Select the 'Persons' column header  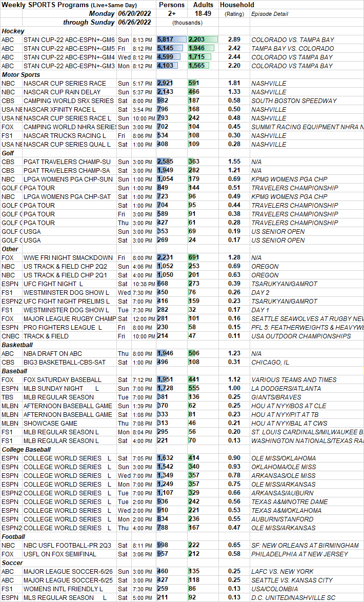[172, 5]
